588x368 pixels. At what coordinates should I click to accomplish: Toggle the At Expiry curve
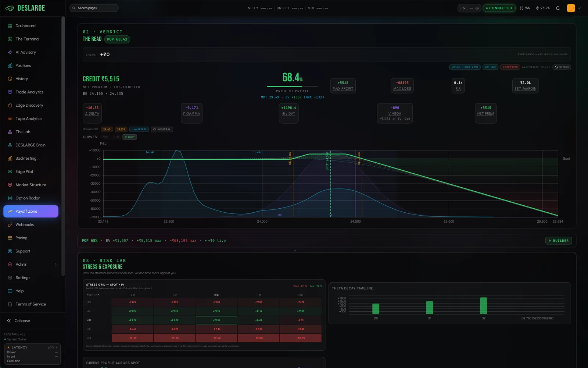click(x=130, y=137)
